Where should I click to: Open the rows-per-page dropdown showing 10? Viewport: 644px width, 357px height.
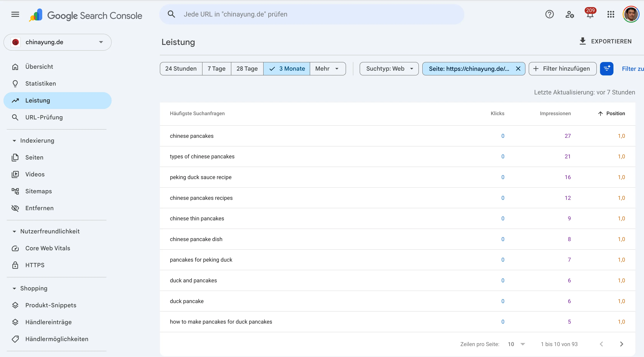pyautogui.click(x=516, y=344)
